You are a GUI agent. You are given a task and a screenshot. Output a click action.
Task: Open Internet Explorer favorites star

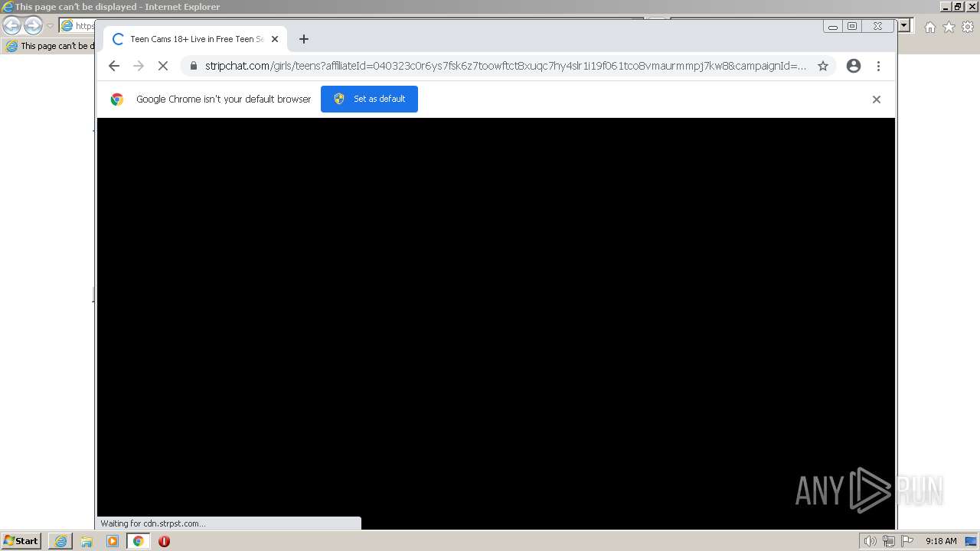949,27
